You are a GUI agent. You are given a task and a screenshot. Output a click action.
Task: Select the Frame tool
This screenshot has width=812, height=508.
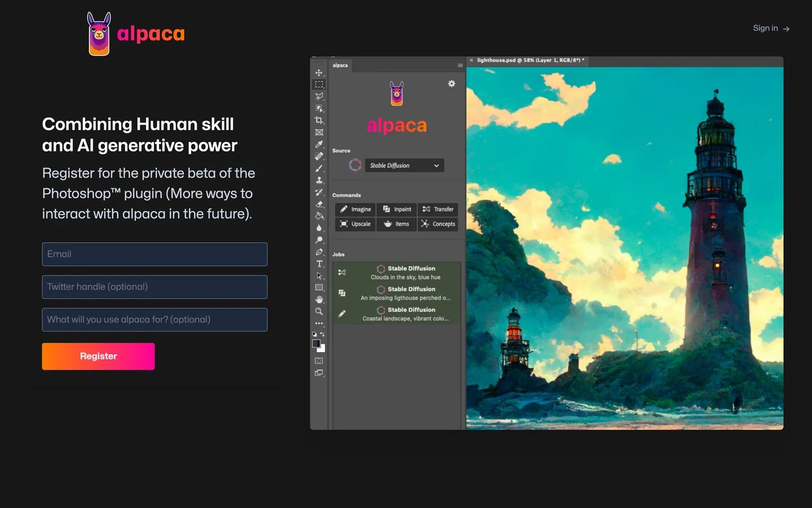coord(319,133)
